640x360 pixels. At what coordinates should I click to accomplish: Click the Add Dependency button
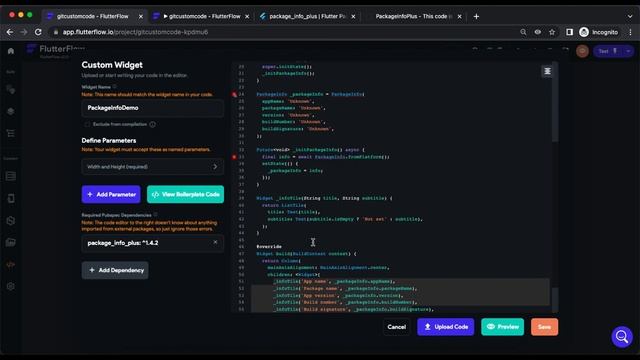tap(115, 270)
